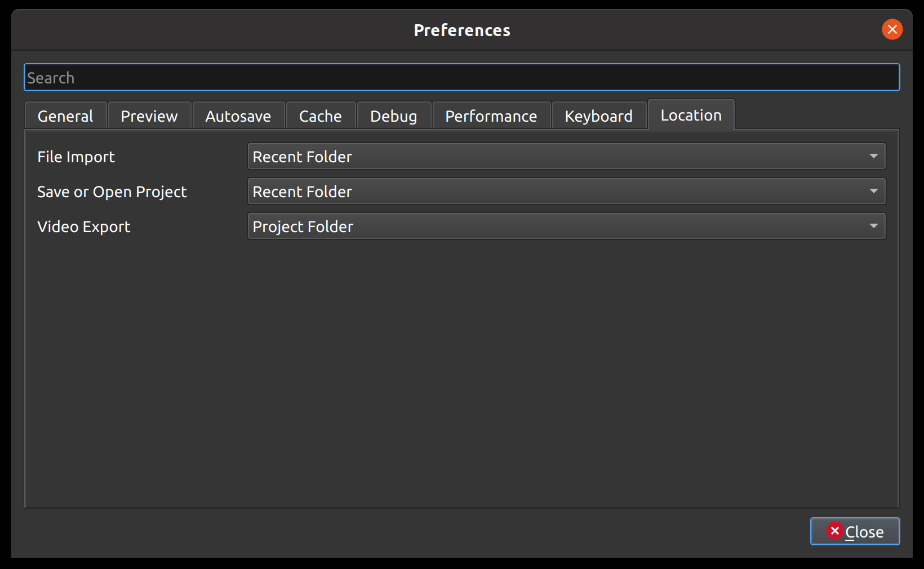Click the Search preferences field
924x569 pixels.
coord(461,78)
